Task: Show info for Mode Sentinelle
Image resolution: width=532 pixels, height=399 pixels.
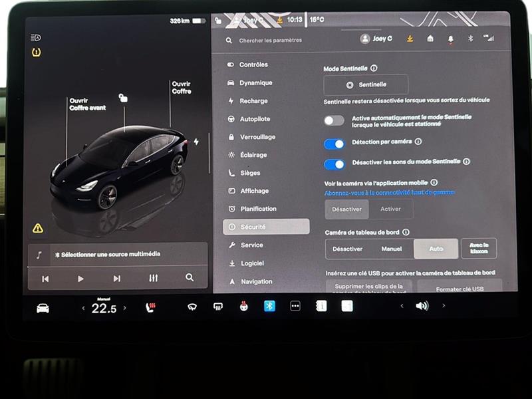Action: pyautogui.click(x=374, y=68)
